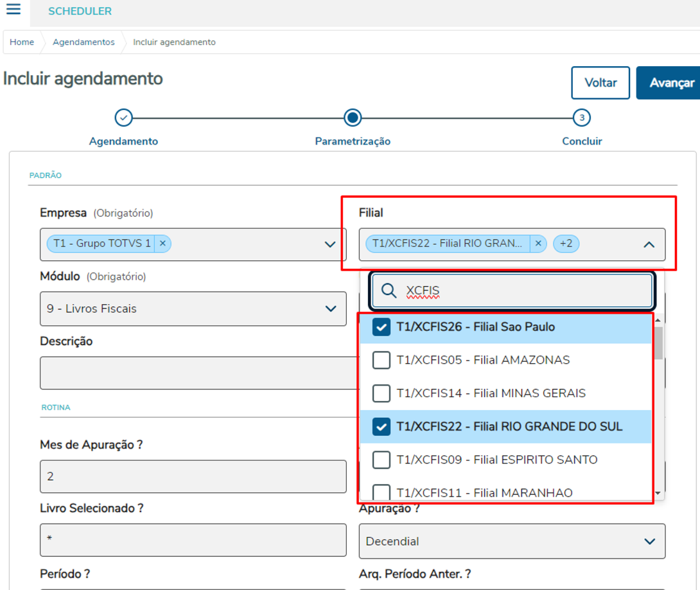Go to Home breadcrumb

[22, 42]
